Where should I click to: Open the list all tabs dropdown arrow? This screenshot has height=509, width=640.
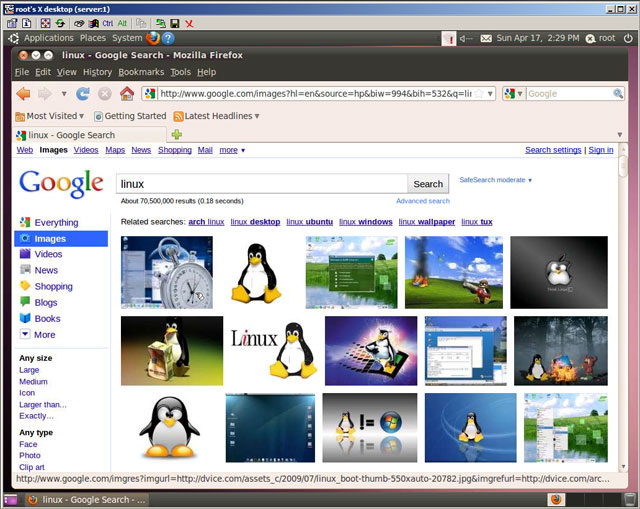coord(620,135)
